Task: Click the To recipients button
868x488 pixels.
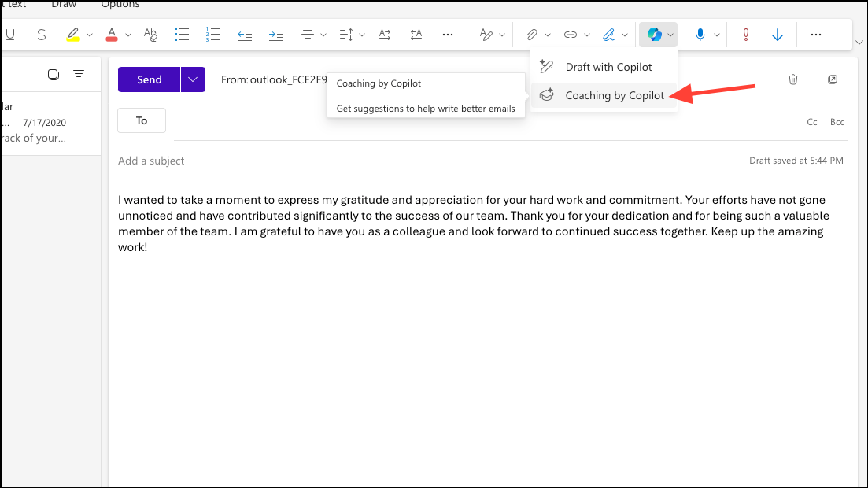Action: pos(142,120)
